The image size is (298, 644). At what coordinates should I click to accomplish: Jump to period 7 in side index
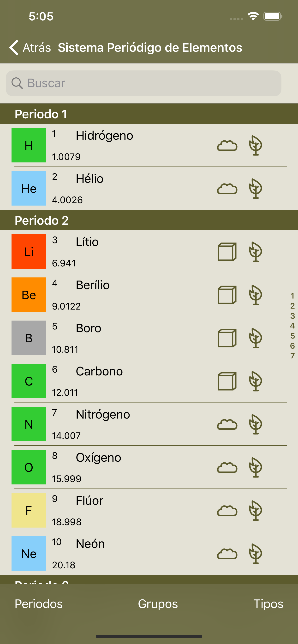pos(292,356)
